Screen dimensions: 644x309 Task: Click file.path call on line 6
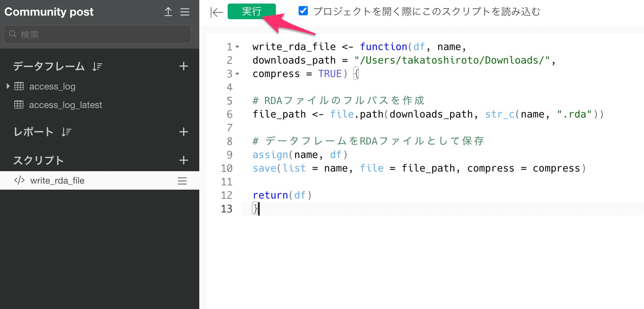tap(357, 114)
